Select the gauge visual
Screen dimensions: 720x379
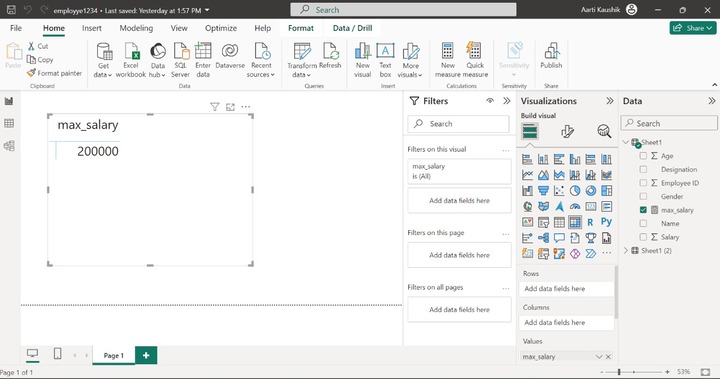(x=575, y=206)
